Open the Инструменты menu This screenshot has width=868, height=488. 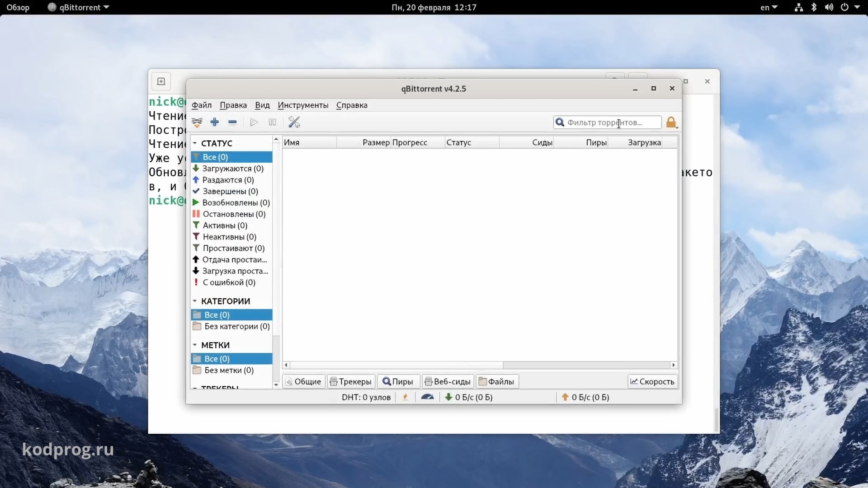[303, 105]
